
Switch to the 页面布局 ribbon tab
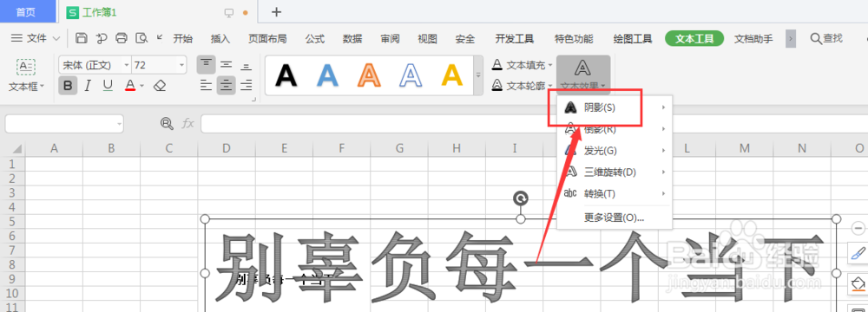[x=267, y=38]
